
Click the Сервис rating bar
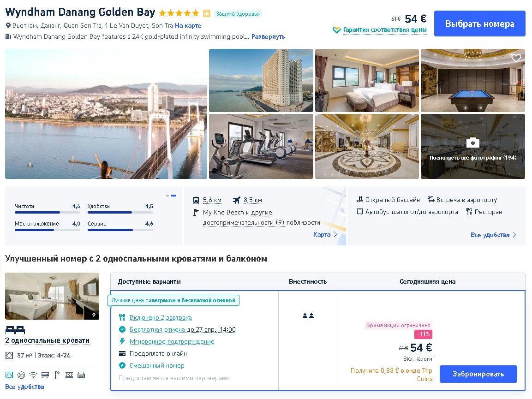pyautogui.click(x=120, y=230)
